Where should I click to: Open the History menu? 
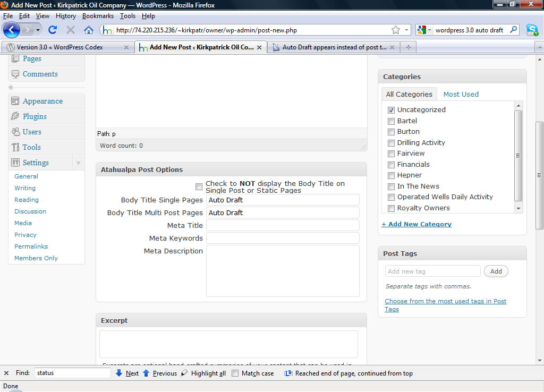[x=65, y=16]
